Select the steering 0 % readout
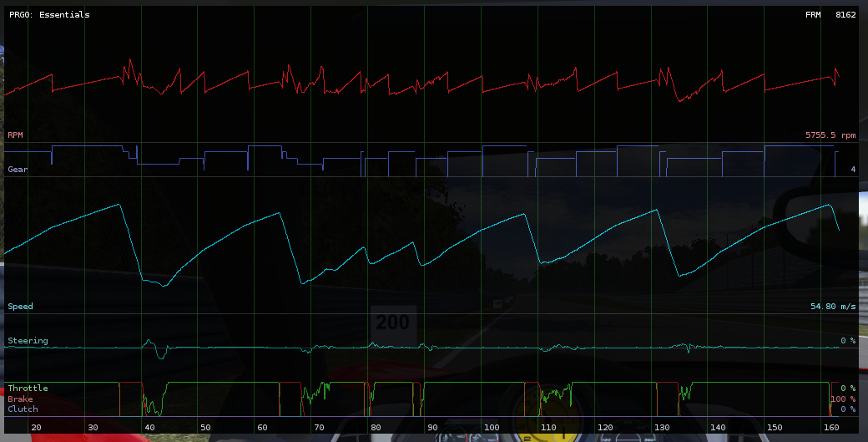 [848, 341]
